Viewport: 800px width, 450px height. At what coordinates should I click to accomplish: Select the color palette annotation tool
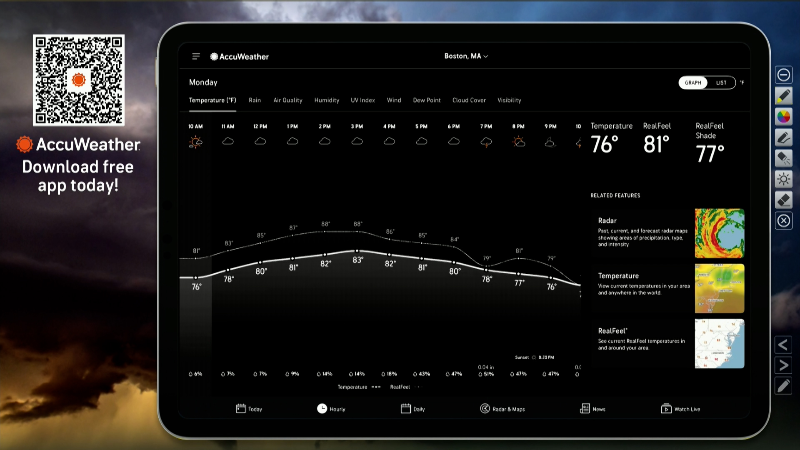click(784, 116)
